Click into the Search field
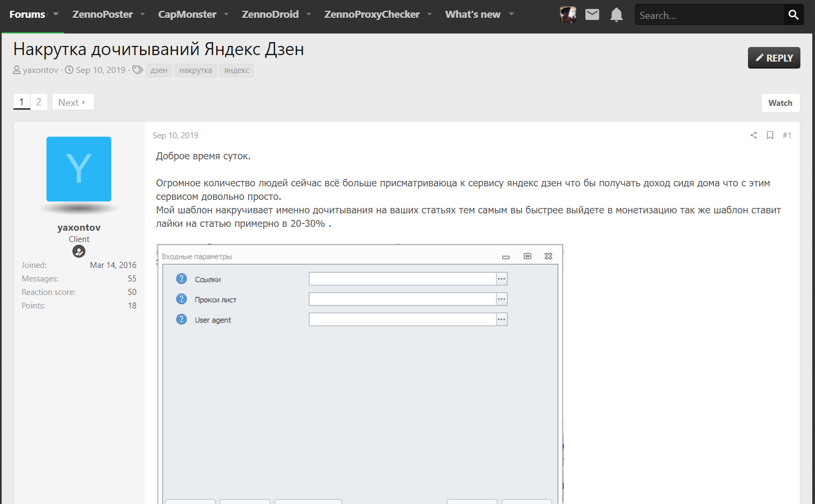 tap(709, 15)
